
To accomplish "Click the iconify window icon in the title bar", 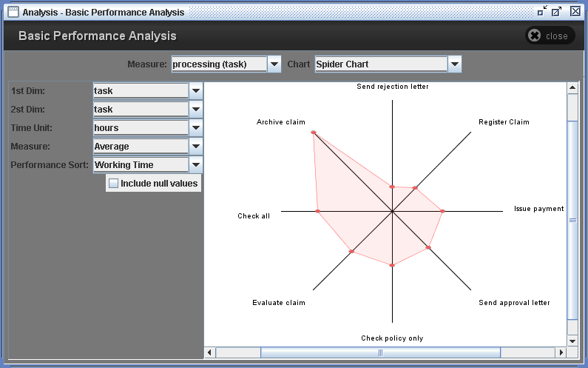I will coord(543,11).
